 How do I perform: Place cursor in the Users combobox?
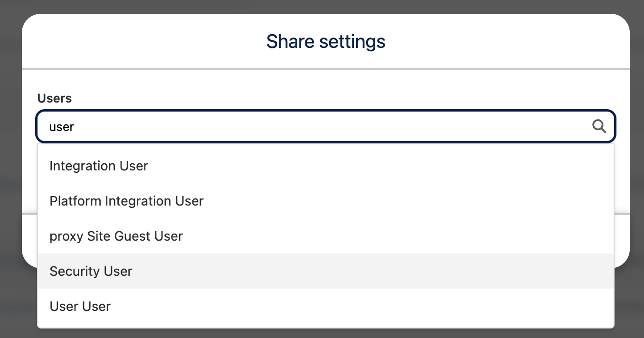[x=313, y=127]
